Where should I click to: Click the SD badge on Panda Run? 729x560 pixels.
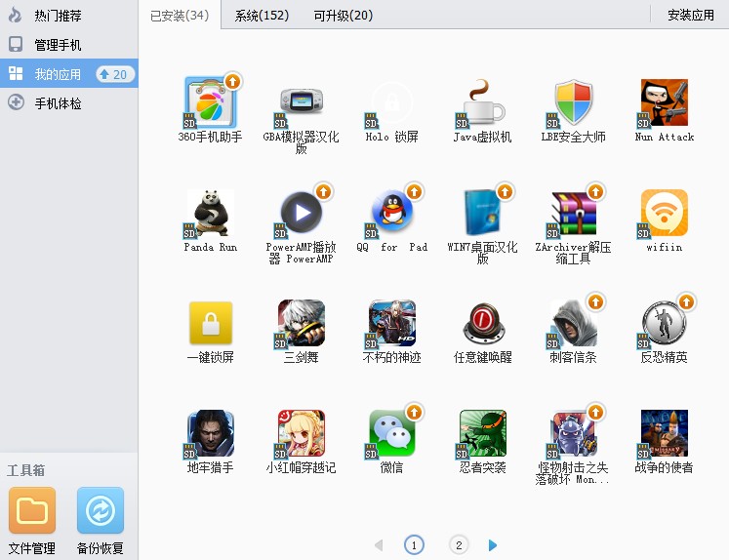click(x=189, y=231)
